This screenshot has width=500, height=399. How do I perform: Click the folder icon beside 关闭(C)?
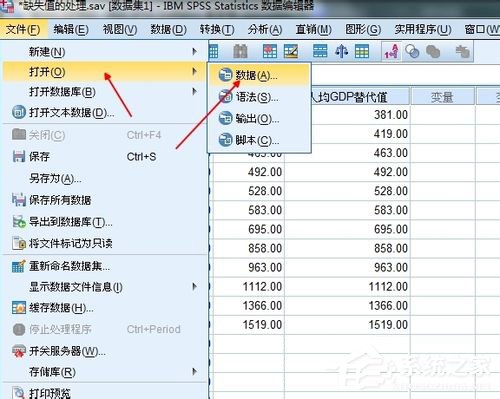point(19,134)
